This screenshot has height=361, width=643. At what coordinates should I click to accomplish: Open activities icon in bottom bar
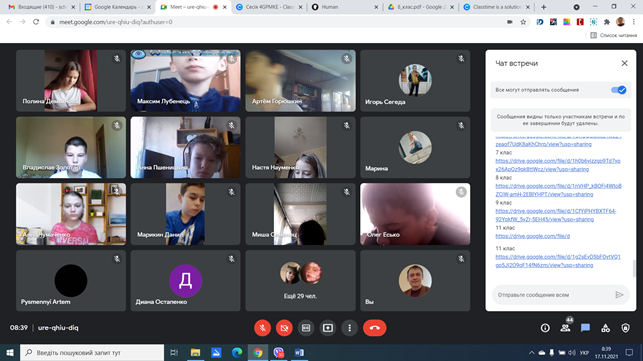click(605, 328)
